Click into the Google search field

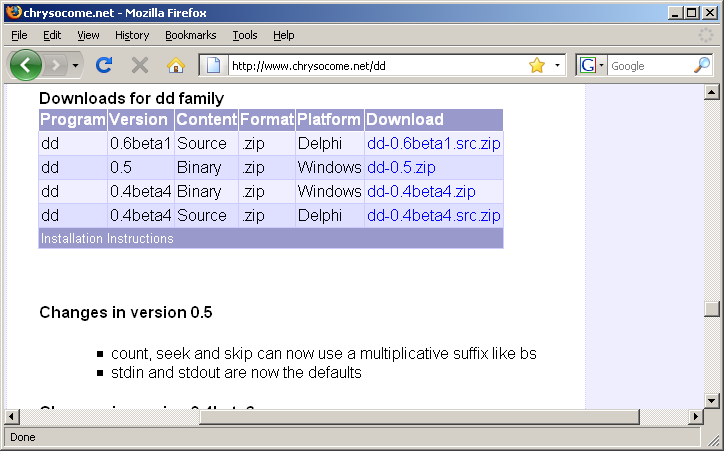pyautogui.click(x=648, y=66)
